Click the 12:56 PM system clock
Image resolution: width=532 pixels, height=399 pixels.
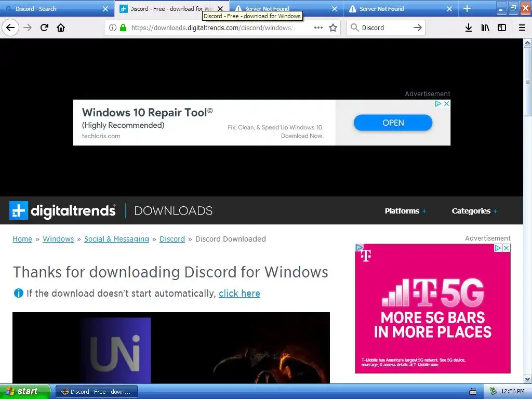pos(513,392)
